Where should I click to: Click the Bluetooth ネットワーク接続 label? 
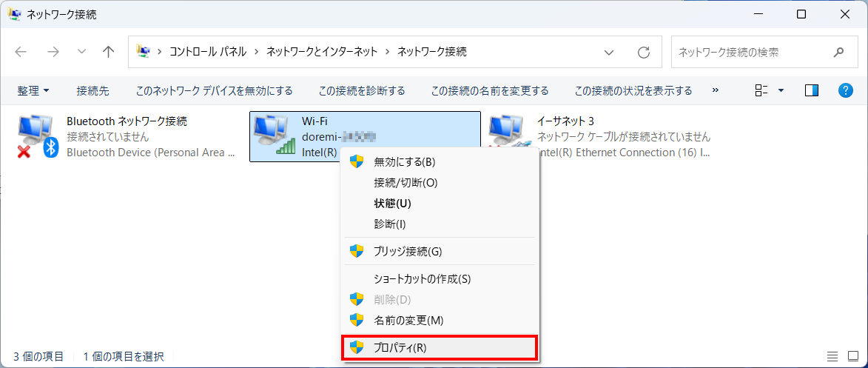(x=127, y=121)
